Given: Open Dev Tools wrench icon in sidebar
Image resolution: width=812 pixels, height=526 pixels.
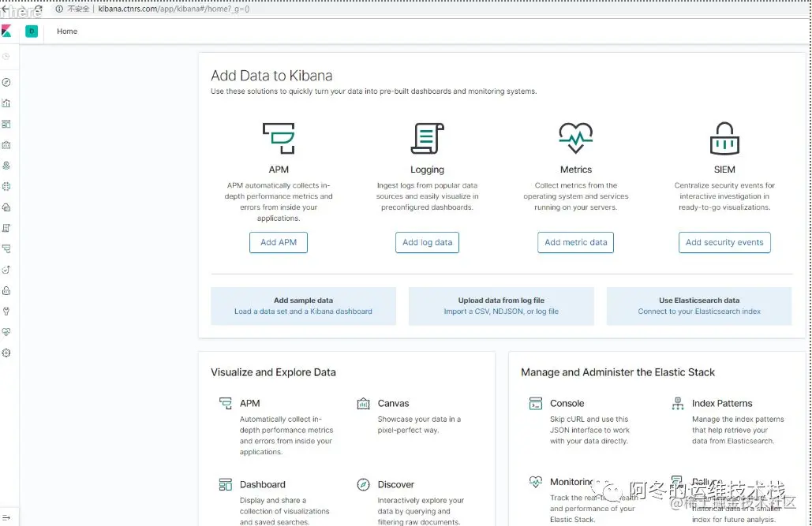Looking at the screenshot, I should [x=6, y=311].
